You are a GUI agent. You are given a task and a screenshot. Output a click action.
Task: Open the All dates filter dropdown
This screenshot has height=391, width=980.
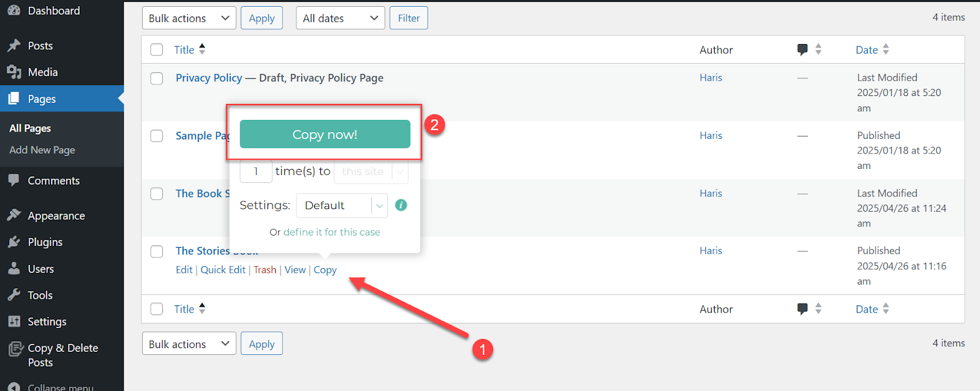pos(341,18)
